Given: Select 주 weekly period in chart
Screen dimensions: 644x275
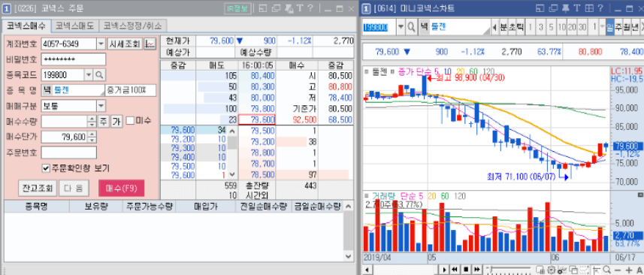Looking at the screenshot, I should (x=618, y=28).
